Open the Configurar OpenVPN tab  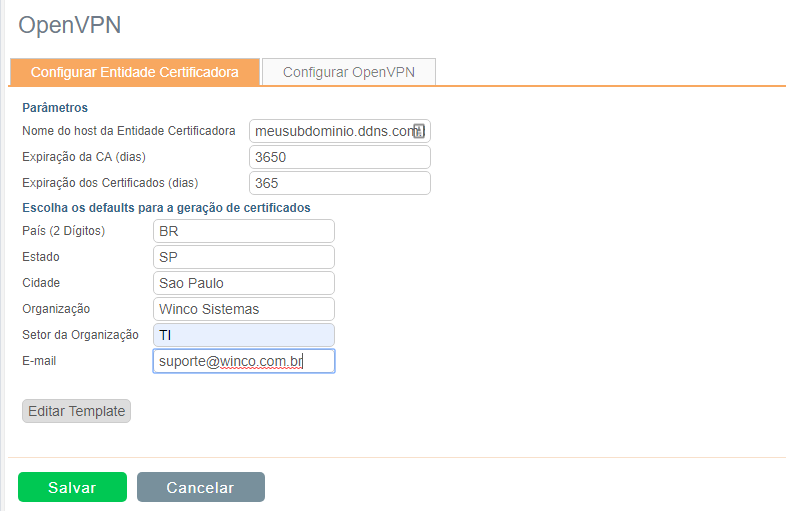[349, 72]
